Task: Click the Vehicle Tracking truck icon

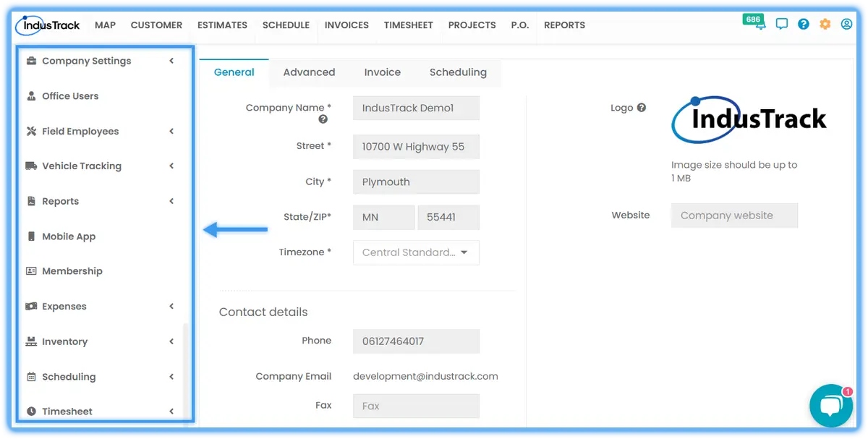Action: 31,166
